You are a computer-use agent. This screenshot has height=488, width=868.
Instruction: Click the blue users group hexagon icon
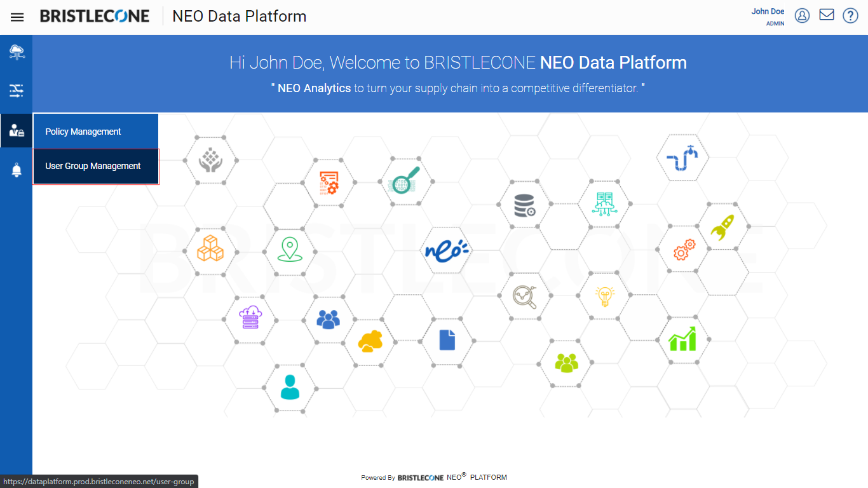pyautogui.click(x=328, y=319)
